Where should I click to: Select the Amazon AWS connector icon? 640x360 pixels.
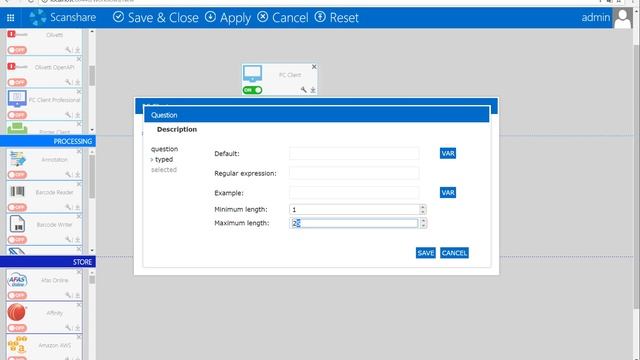pos(17,345)
